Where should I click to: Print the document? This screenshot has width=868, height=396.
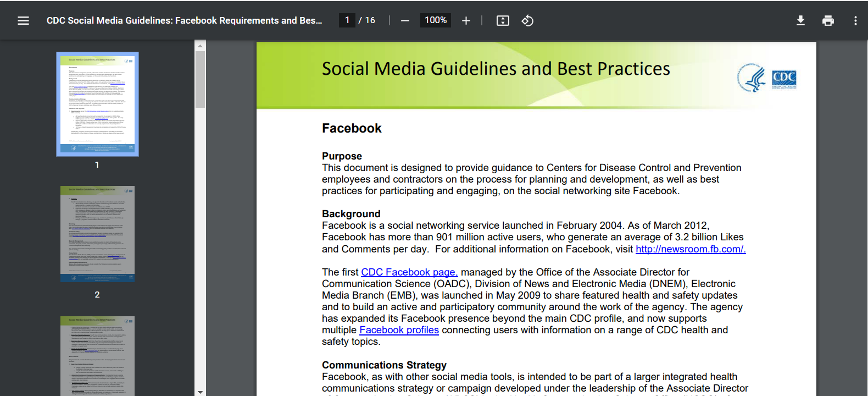click(828, 21)
